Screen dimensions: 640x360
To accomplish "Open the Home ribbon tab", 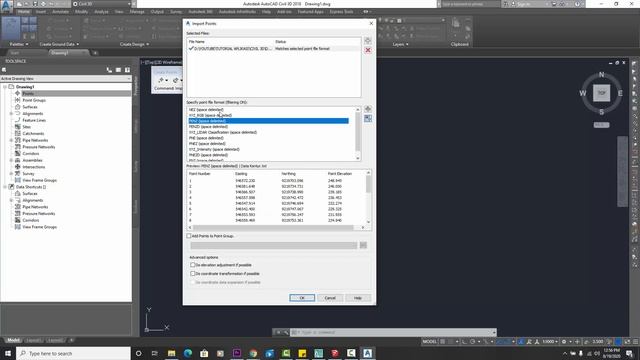I will click(x=23, y=11).
